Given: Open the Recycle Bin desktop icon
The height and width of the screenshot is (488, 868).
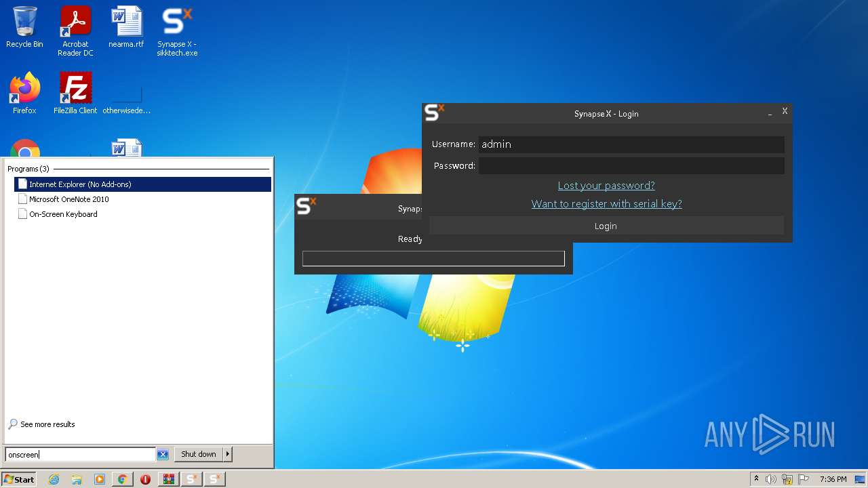Looking at the screenshot, I should 24,28.
